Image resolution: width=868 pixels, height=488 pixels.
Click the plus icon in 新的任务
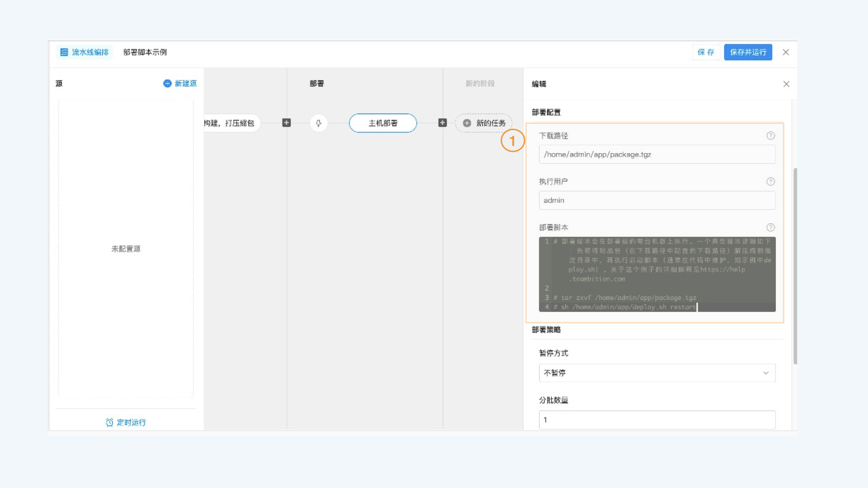pos(467,123)
